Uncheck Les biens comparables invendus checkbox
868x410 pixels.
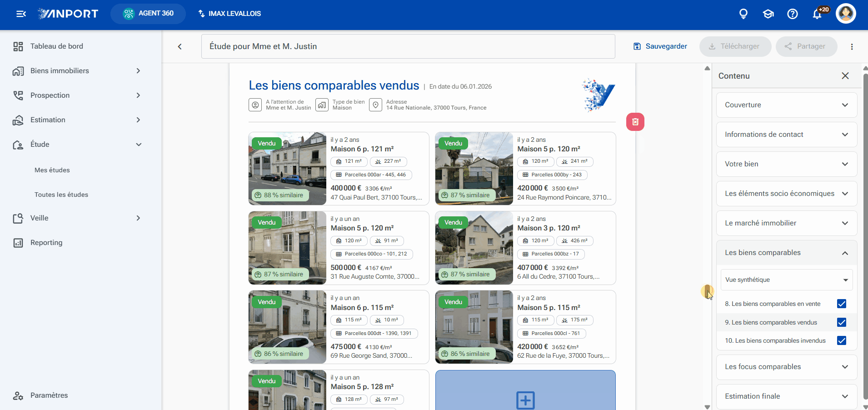pyautogui.click(x=842, y=340)
